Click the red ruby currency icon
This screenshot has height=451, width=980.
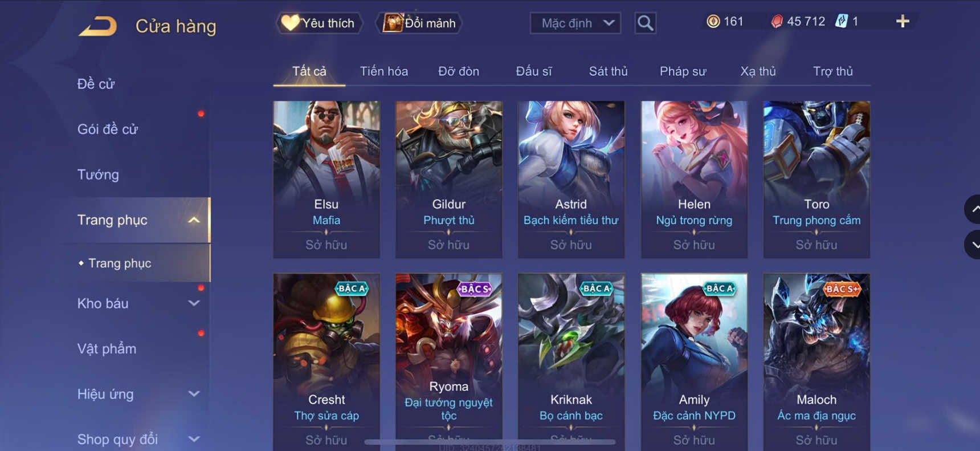[777, 22]
